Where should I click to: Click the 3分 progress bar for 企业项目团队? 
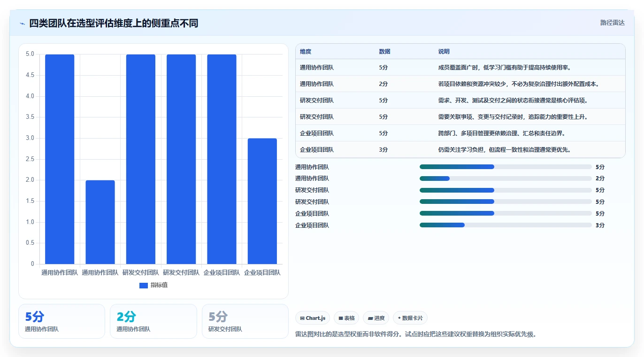pos(506,225)
